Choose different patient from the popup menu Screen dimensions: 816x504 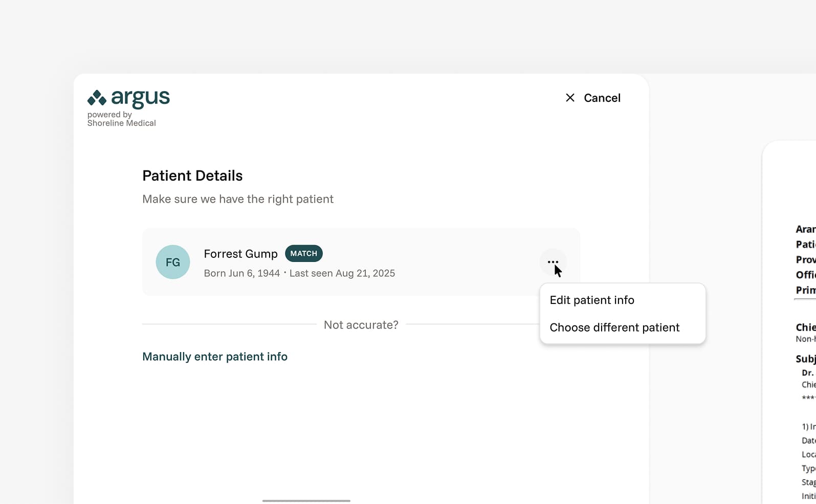coord(614,327)
